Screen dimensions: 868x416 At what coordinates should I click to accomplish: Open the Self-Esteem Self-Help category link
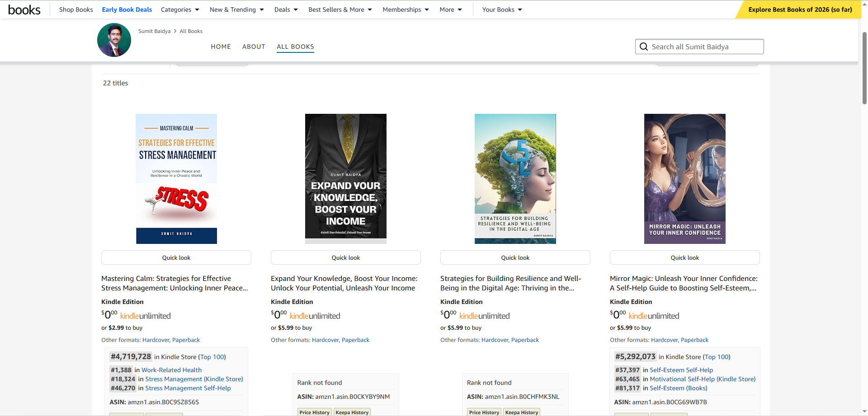click(681, 370)
